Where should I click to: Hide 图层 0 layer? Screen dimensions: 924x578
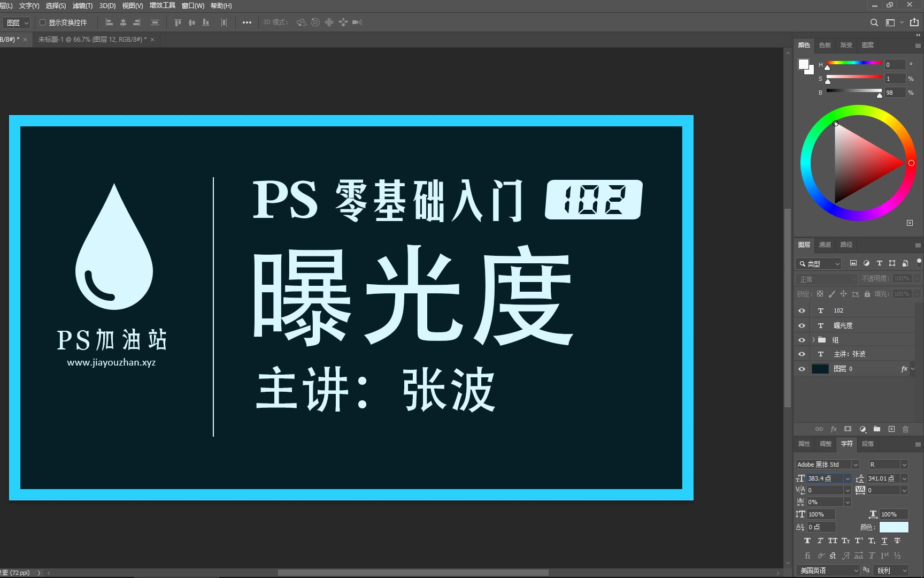click(802, 369)
